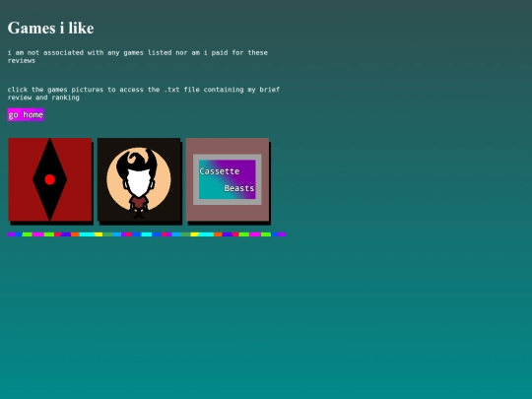532x399 pixels.
Task: Open the Don't Starve character game picture
Action: 139,179
